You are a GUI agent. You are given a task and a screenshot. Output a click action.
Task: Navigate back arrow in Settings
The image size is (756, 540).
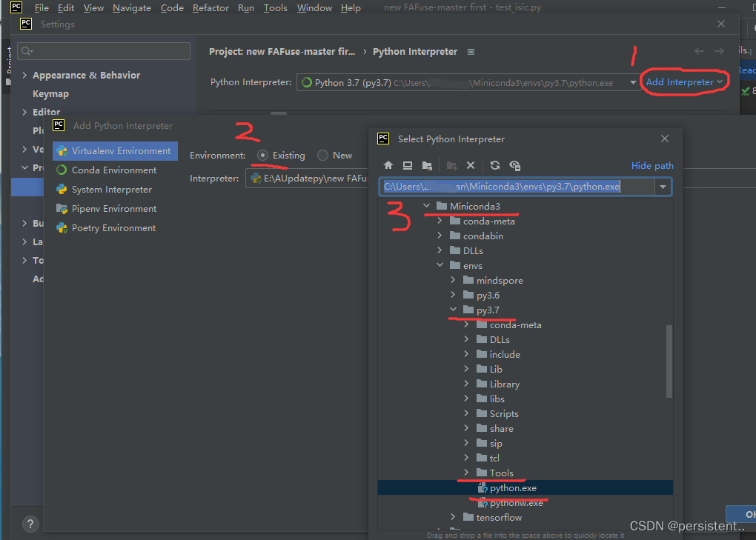tap(699, 51)
